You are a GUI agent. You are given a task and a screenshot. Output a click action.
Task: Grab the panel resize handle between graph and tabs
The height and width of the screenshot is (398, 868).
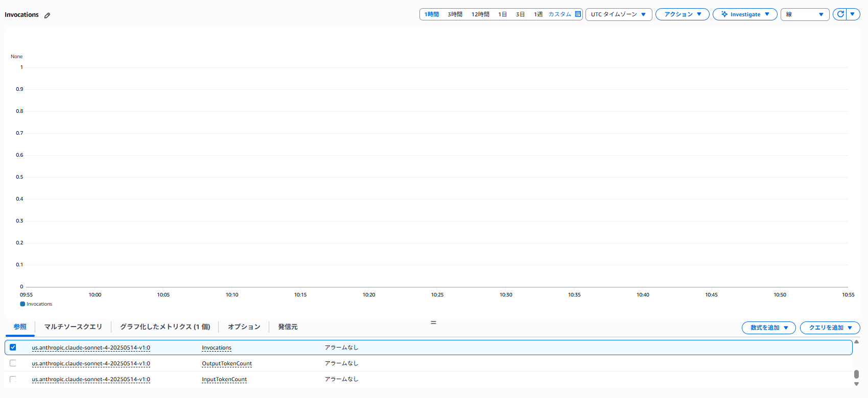433,322
